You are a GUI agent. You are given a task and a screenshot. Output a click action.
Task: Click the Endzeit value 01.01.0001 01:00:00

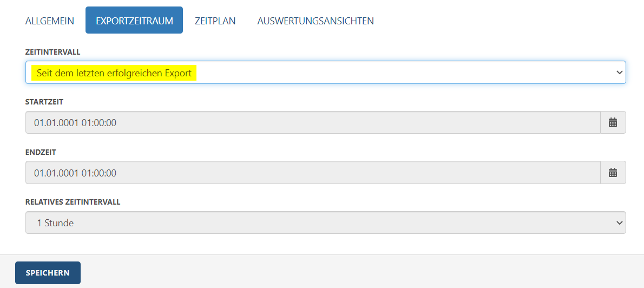[75, 173]
